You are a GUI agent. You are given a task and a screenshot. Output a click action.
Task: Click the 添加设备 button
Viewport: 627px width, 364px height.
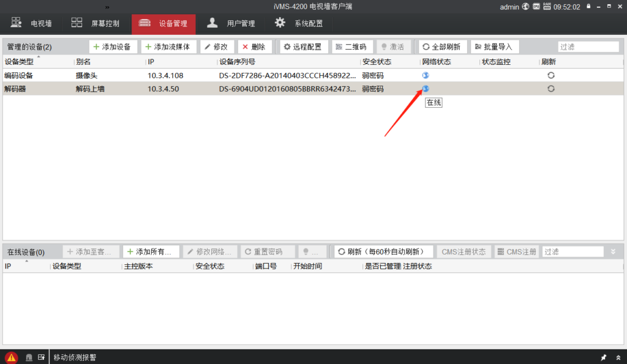point(113,47)
